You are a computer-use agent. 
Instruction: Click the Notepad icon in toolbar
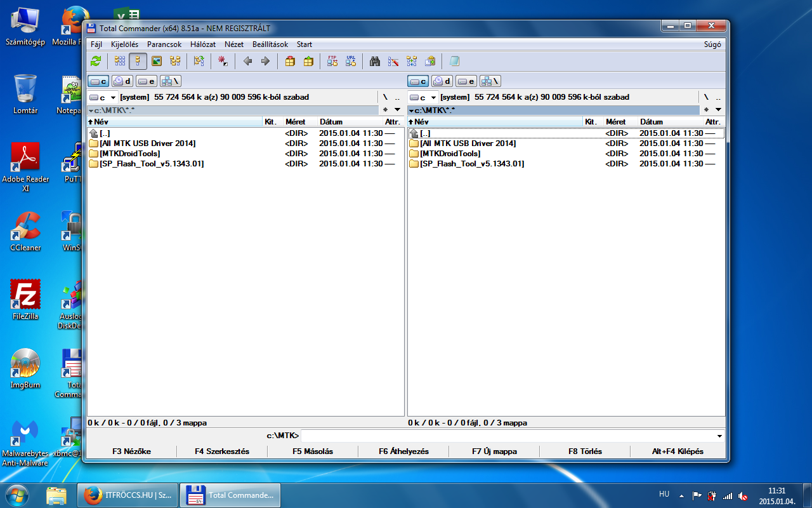[x=454, y=61]
